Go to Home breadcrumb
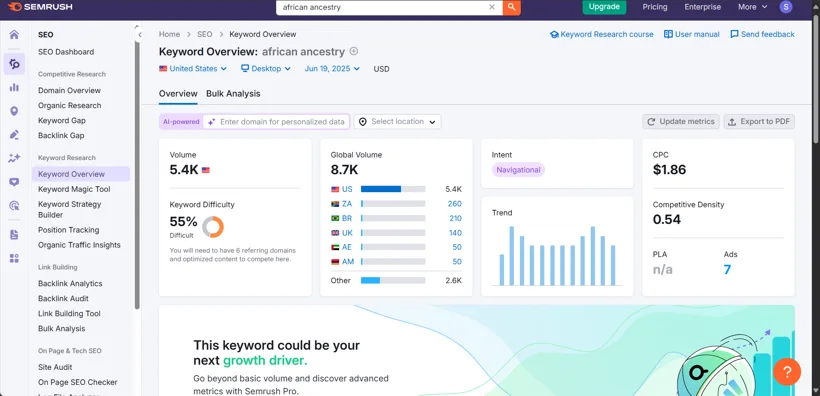 pyautogui.click(x=169, y=34)
